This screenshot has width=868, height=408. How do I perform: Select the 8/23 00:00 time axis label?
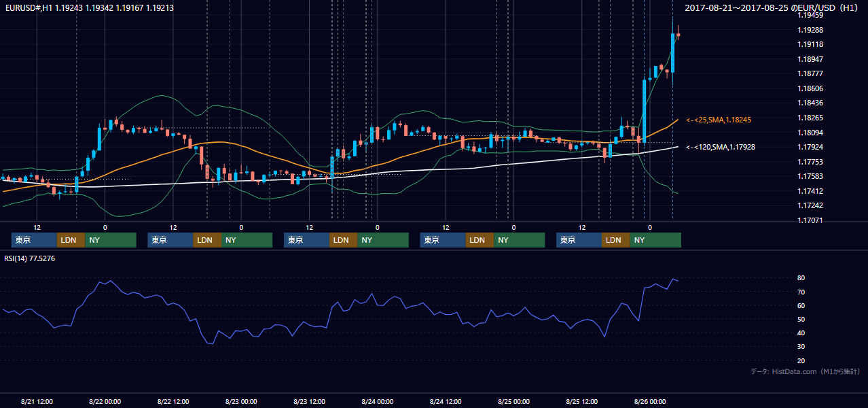241,401
